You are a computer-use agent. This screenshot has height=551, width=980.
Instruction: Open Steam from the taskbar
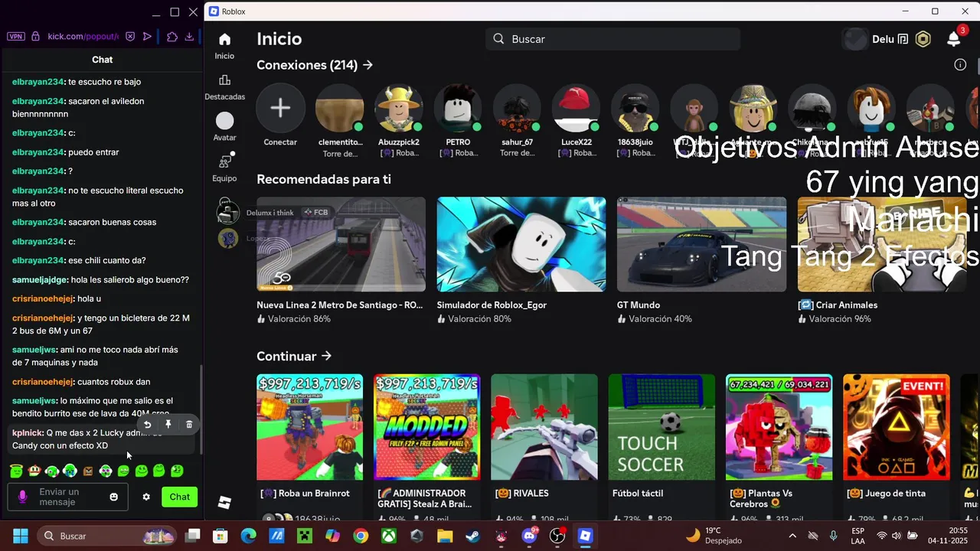[x=472, y=536]
